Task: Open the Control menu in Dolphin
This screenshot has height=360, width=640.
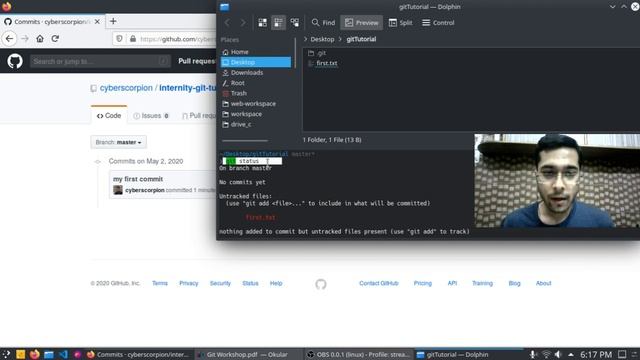Action: click(438, 23)
